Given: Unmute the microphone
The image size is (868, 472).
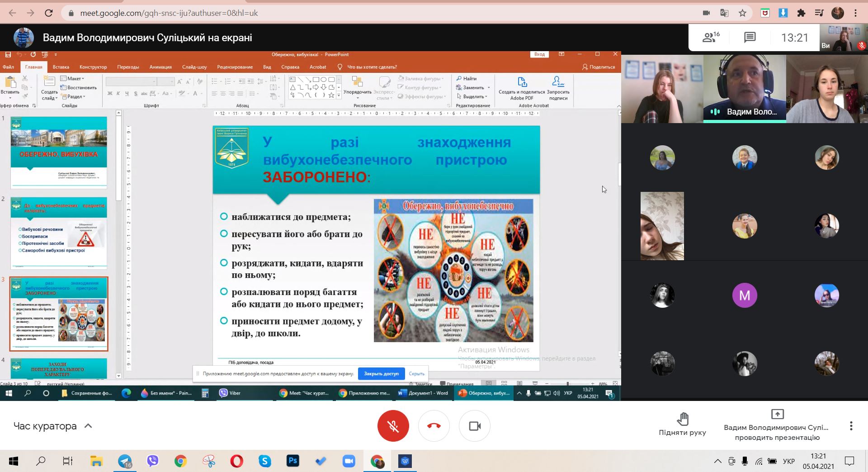Looking at the screenshot, I should (393, 426).
